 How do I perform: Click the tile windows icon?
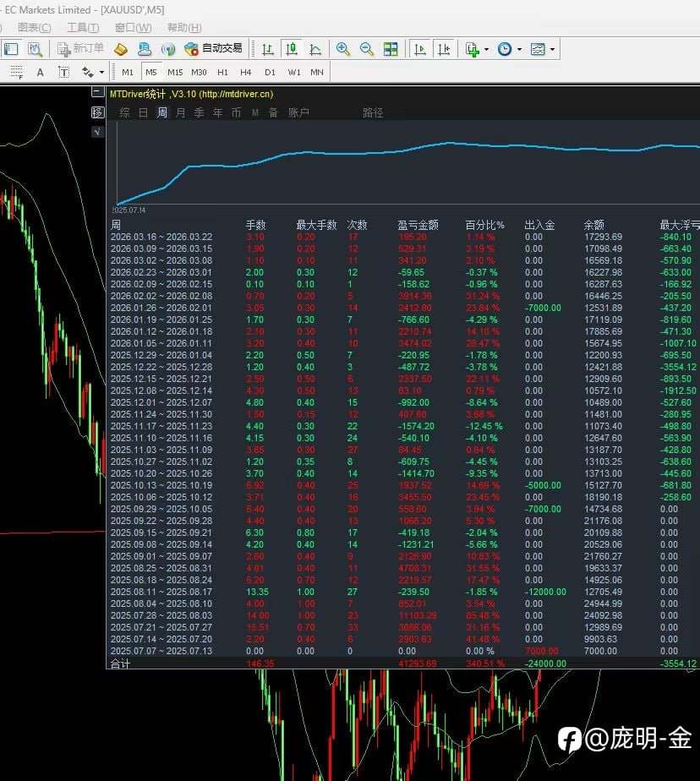coord(391,49)
